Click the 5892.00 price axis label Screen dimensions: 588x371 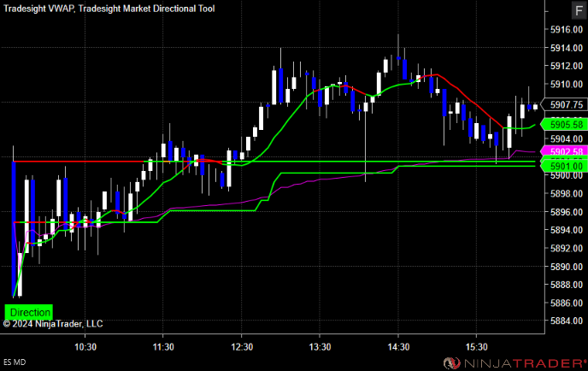pyautogui.click(x=567, y=249)
